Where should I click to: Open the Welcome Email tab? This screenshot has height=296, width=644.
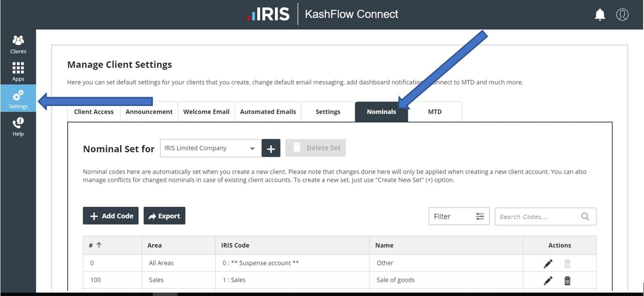(x=206, y=112)
